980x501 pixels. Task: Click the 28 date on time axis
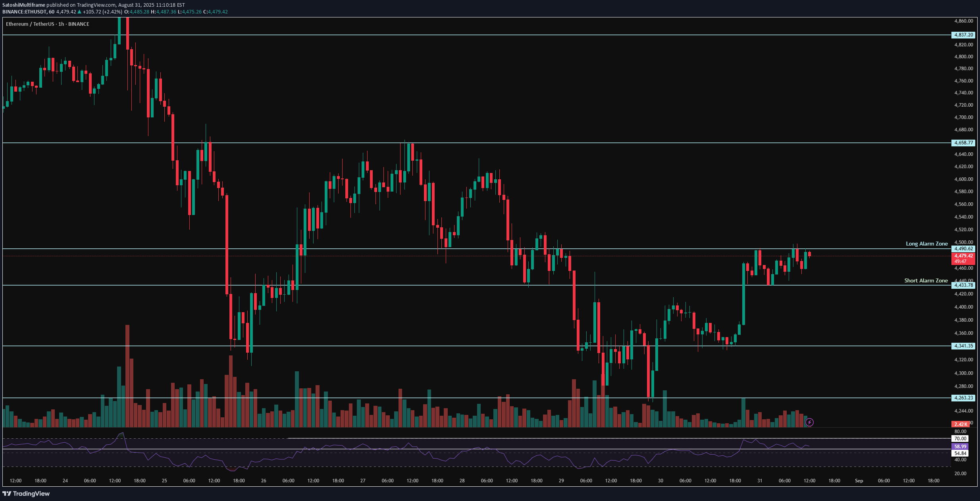pos(462,481)
